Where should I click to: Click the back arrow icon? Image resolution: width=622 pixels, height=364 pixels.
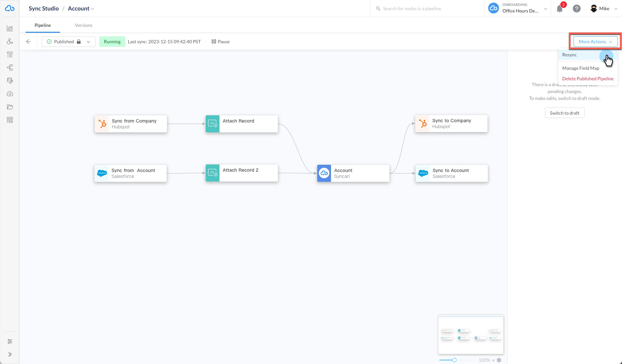[29, 42]
